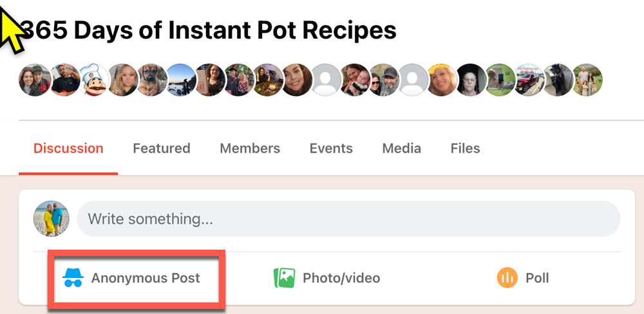644x314 pixels.
Task: Click the Anonymous Post sunglasses icon
Action: pos(73,278)
